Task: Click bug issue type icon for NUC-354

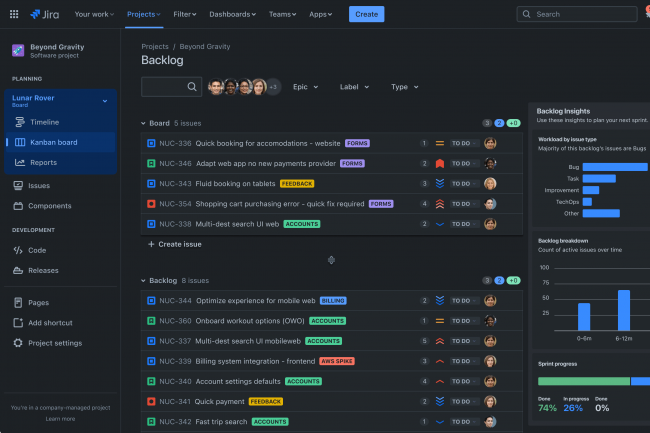Action: pyautogui.click(x=151, y=203)
